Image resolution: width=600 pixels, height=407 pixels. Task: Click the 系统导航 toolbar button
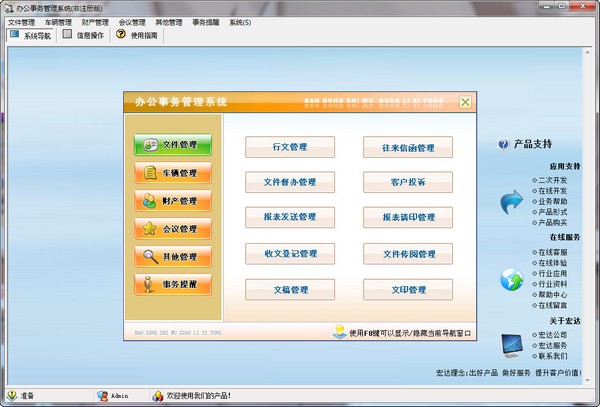[31, 35]
